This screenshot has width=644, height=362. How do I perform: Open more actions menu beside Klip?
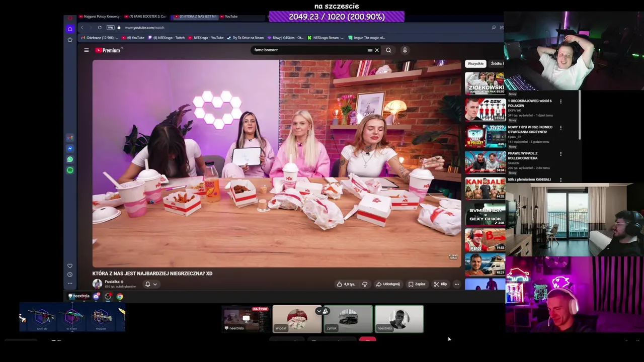[457, 285]
